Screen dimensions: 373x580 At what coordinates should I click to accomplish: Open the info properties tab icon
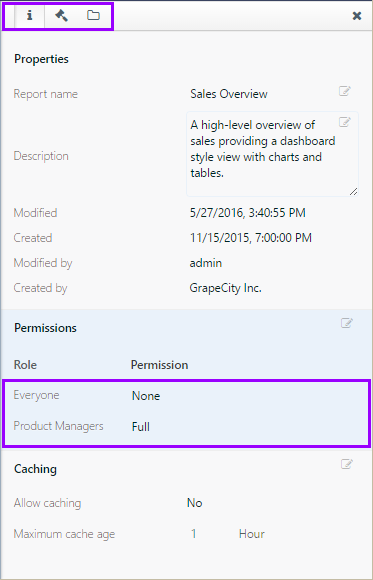click(x=30, y=16)
